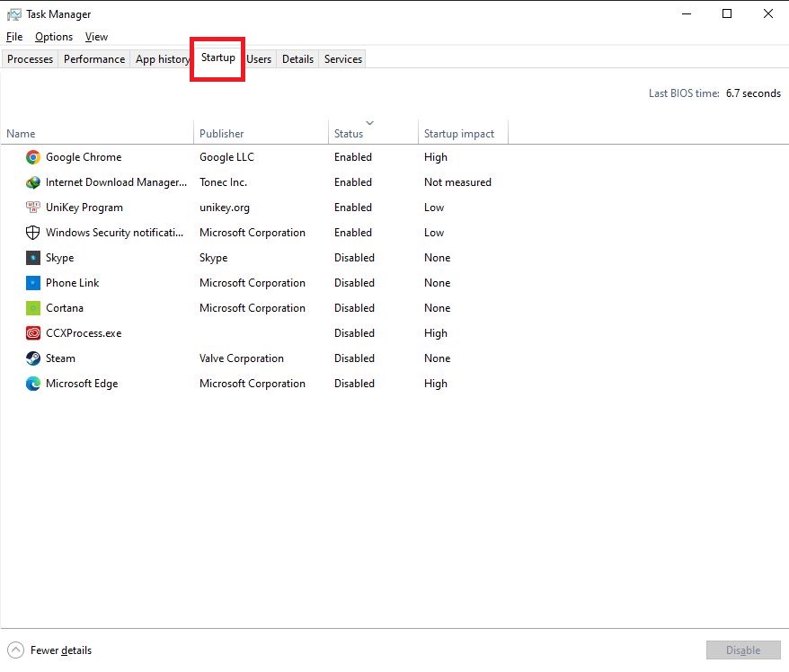Open the View menu
789x672 pixels.
click(96, 37)
